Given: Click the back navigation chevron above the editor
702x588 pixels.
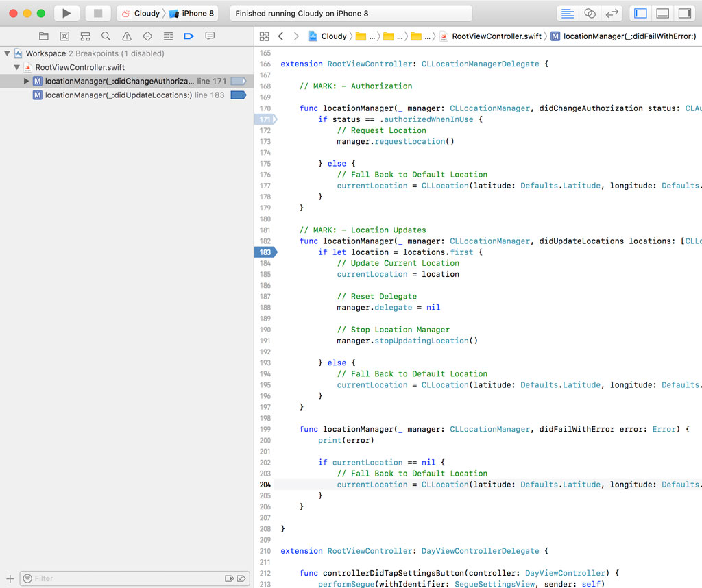Looking at the screenshot, I should pyautogui.click(x=281, y=36).
